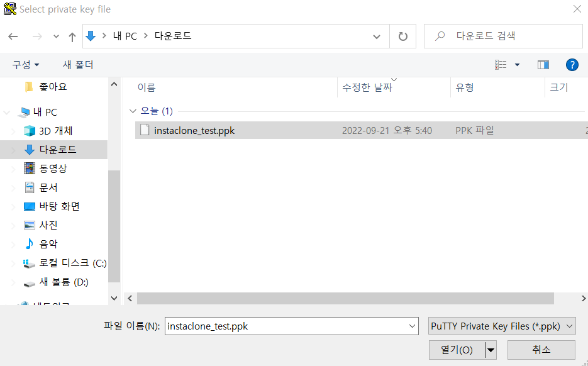Toggle the preview pane on

(543, 64)
